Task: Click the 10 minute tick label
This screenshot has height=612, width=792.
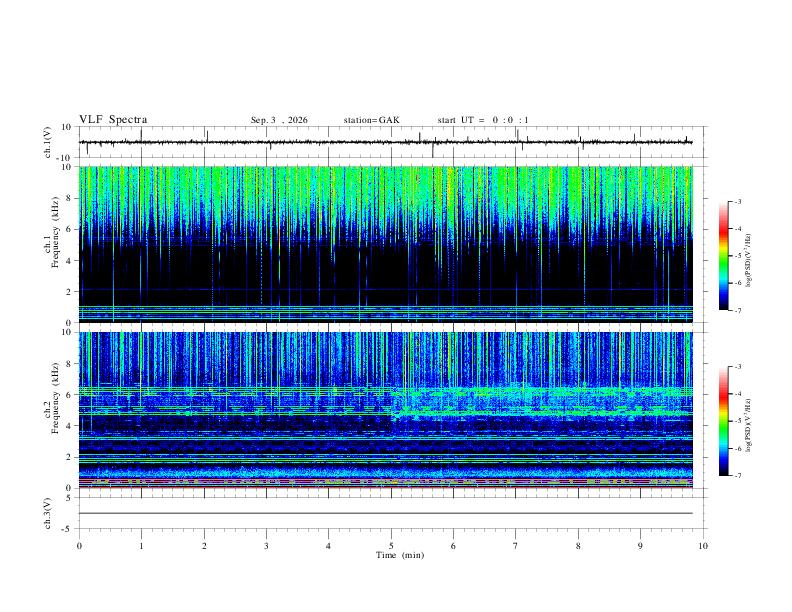Action: coord(703,546)
